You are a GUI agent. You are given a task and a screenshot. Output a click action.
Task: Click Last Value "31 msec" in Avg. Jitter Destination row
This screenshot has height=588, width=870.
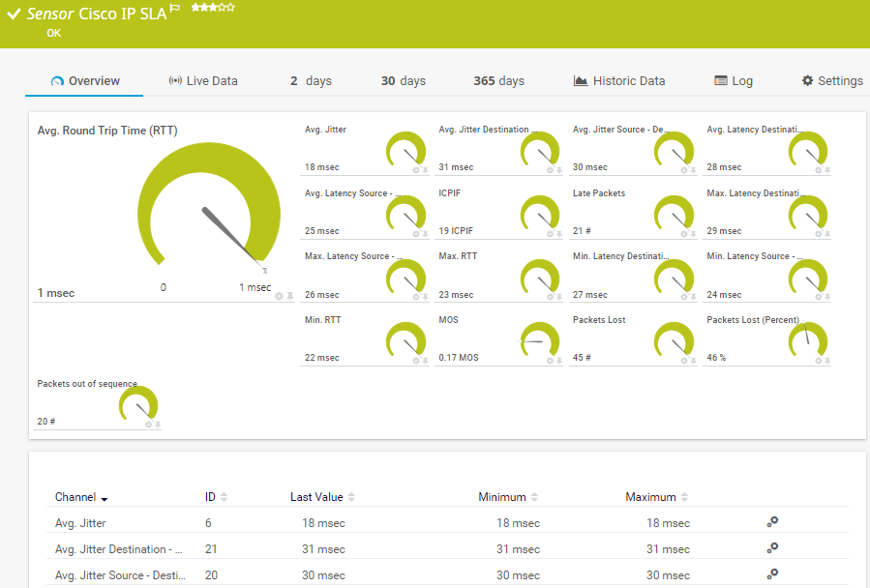[323, 549]
